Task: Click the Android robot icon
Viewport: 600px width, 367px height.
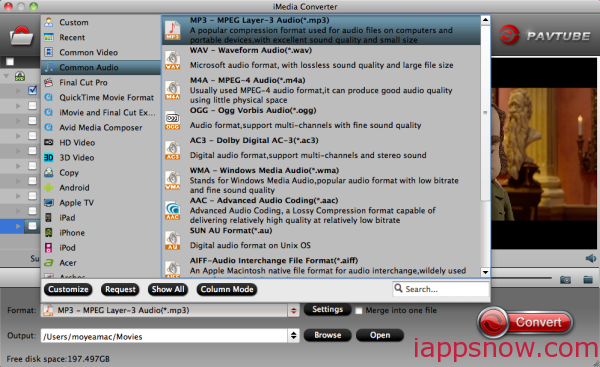Action: point(49,188)
